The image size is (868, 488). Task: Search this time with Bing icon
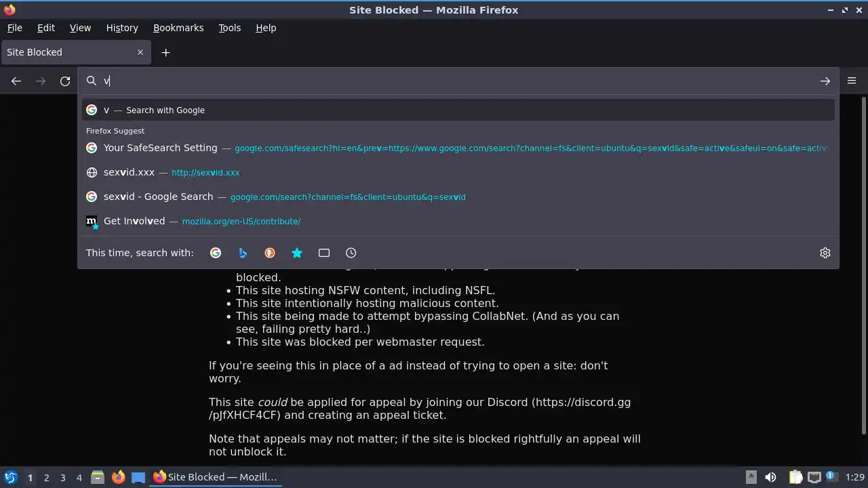[x=243, y=253]
